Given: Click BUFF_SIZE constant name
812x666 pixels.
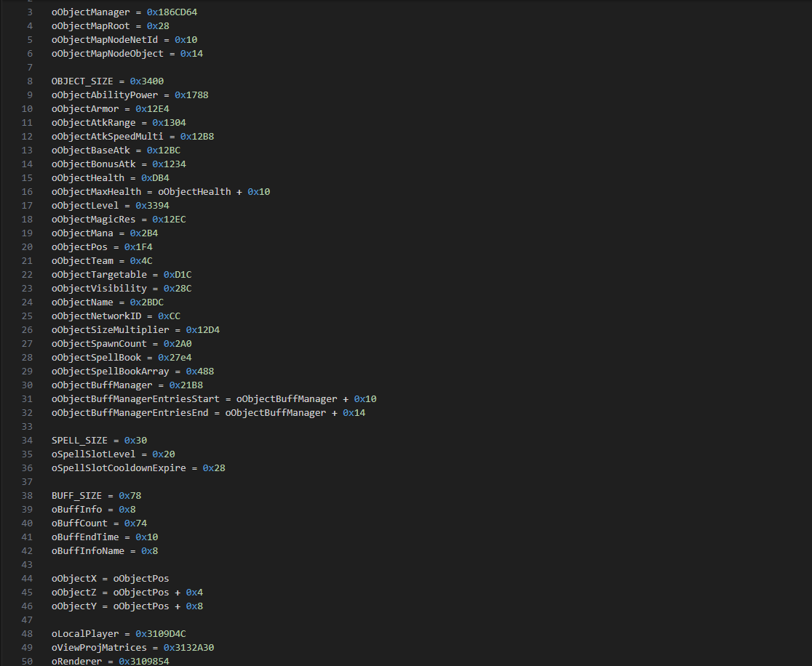Looking at the screenshot, I should point(76,496).
